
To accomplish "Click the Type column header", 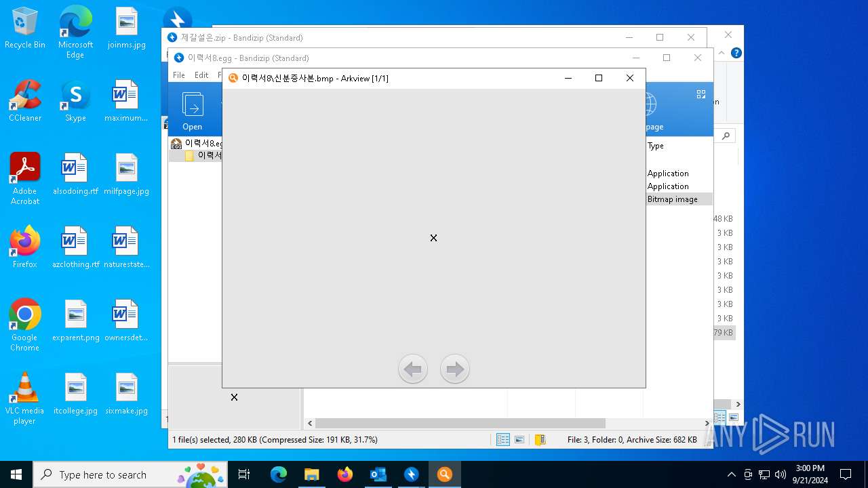I will pos(656,146).
